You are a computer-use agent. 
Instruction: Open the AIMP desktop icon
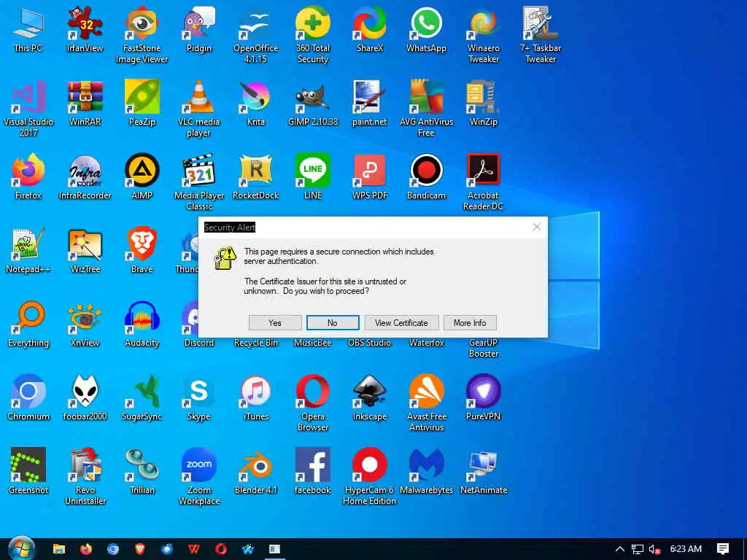point(142,176)
